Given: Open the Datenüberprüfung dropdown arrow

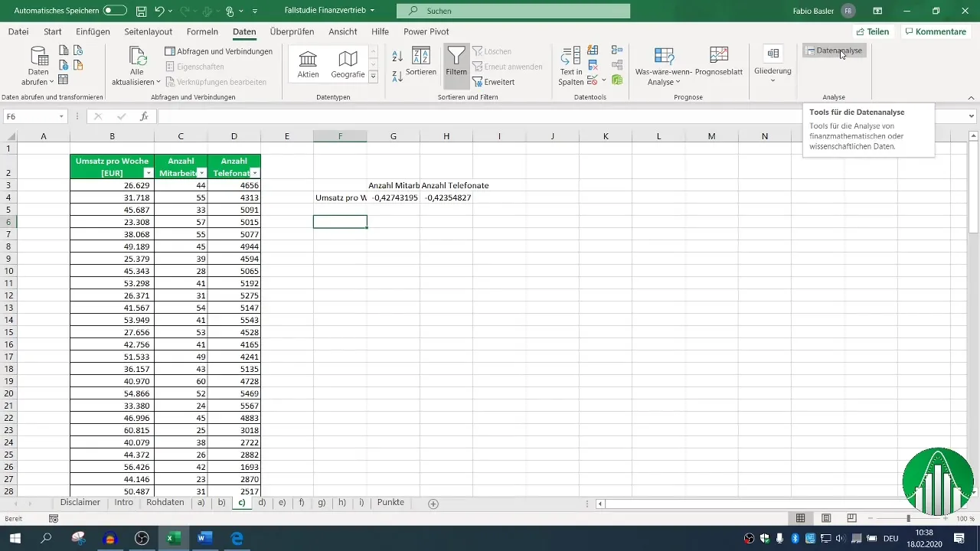Looking at the screenshot, I should click(x=604, y=80).
